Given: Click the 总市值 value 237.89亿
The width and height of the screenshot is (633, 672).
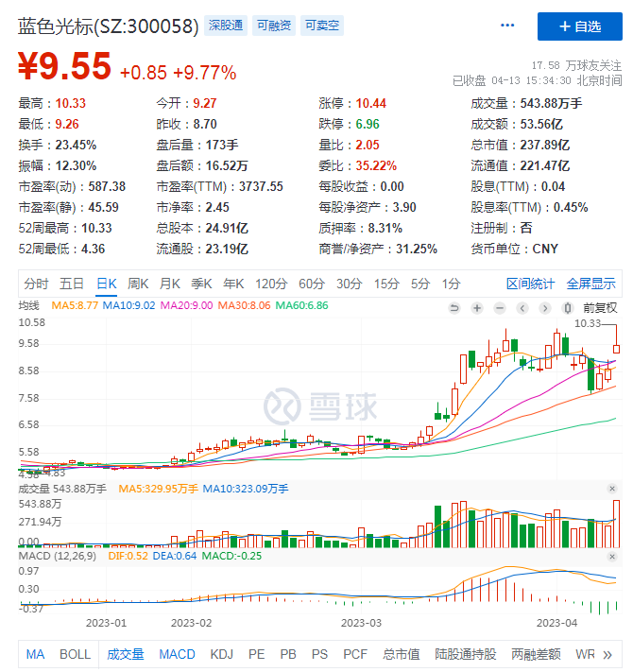Looking at the screenshot, I should [x=545, y=146].
